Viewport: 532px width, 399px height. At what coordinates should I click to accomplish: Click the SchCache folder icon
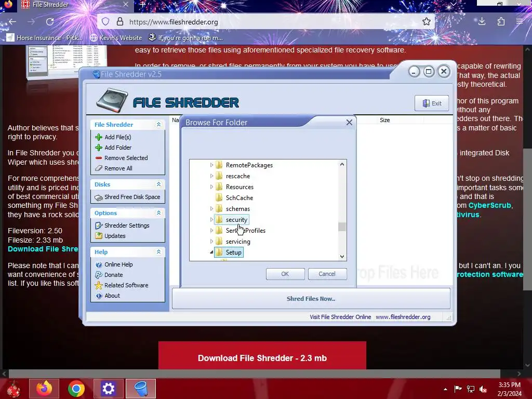point(219,198)
